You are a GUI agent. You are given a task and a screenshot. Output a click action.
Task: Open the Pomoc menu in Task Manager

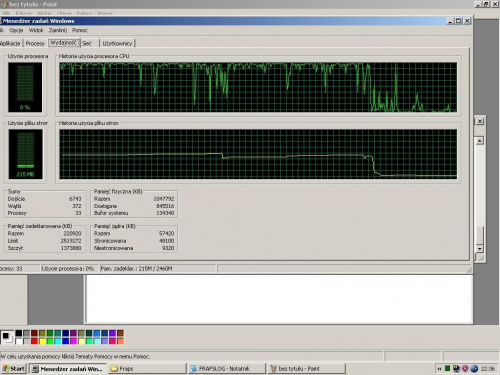coord(80,30)
